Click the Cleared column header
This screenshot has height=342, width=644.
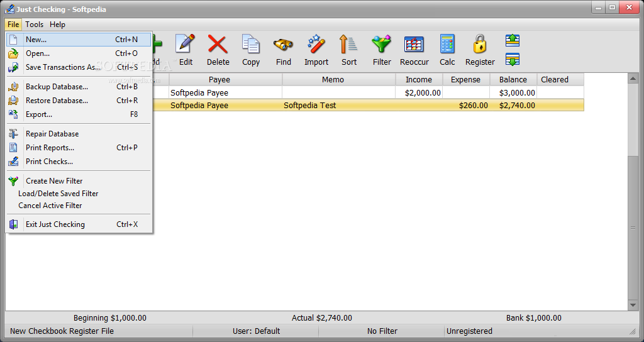click(560, 80)
